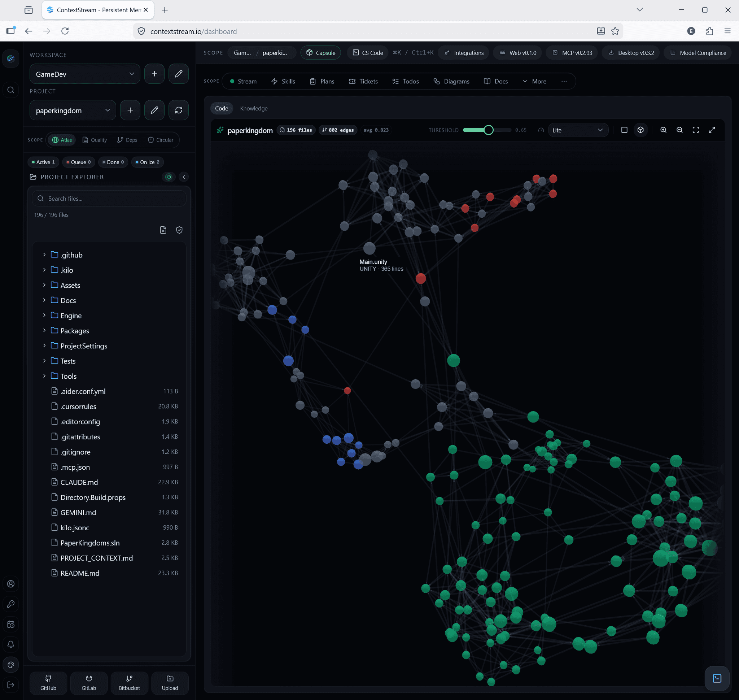
Task: Fit graph to view icon
Action: (696, 130)
